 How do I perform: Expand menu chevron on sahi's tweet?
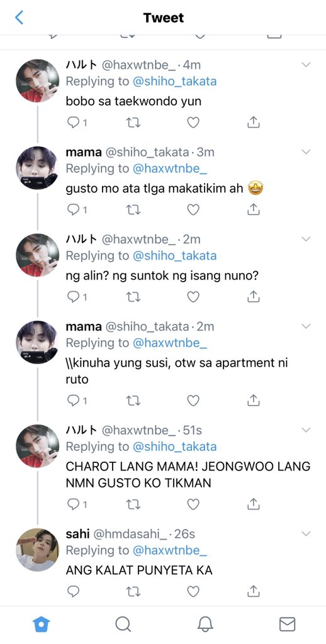coord(306,533)
